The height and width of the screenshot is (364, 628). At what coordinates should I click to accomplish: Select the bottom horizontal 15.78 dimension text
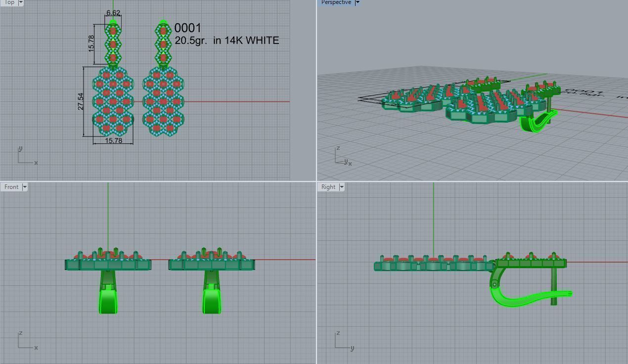click(114, 140)
